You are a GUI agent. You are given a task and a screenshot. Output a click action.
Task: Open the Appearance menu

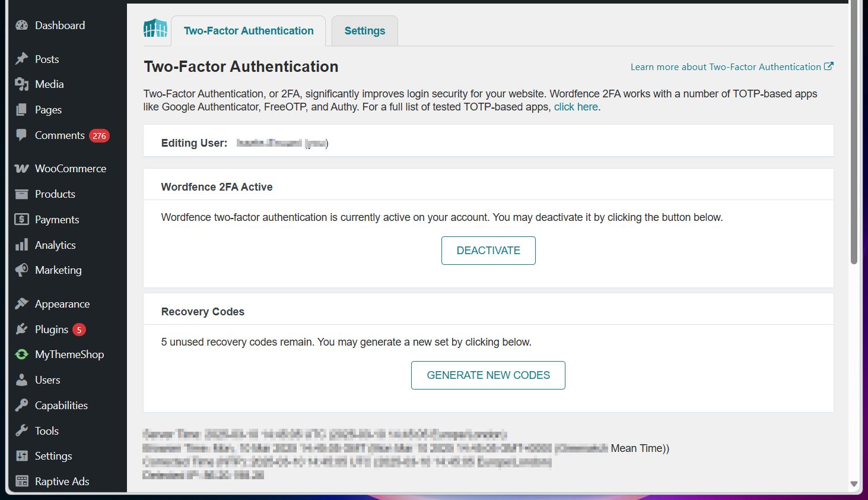tap(62, 303)
